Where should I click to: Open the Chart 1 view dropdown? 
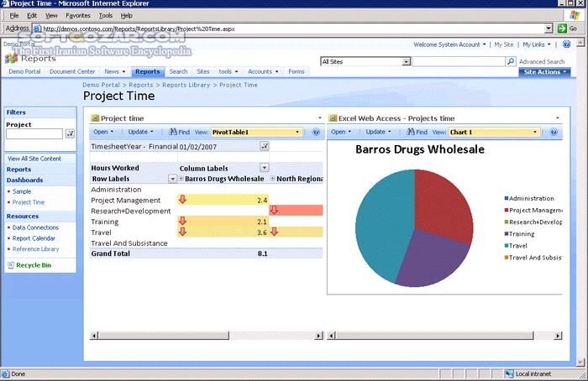click(x=534, y=132)
